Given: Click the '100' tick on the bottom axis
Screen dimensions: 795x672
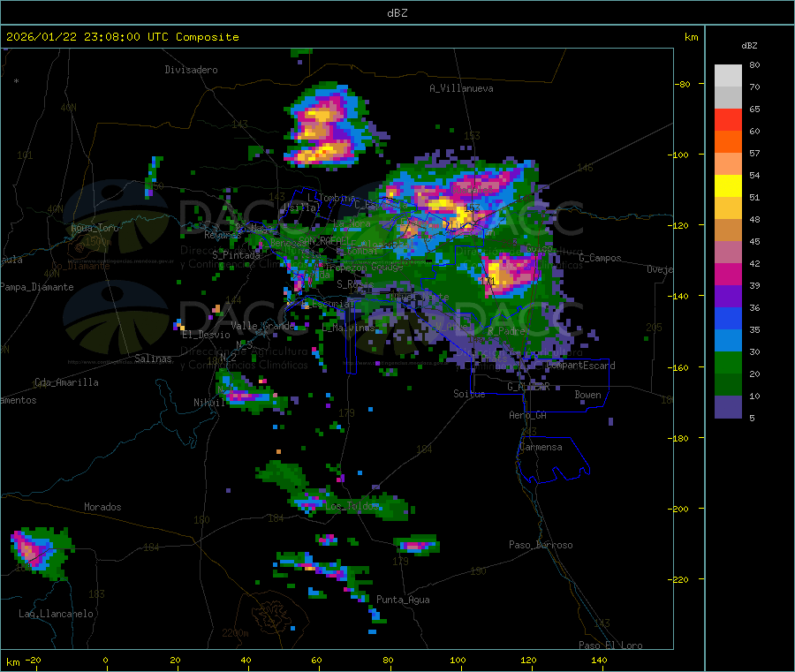Looking at the screenshot, I should pyautogui.click(x=458, y=661).
